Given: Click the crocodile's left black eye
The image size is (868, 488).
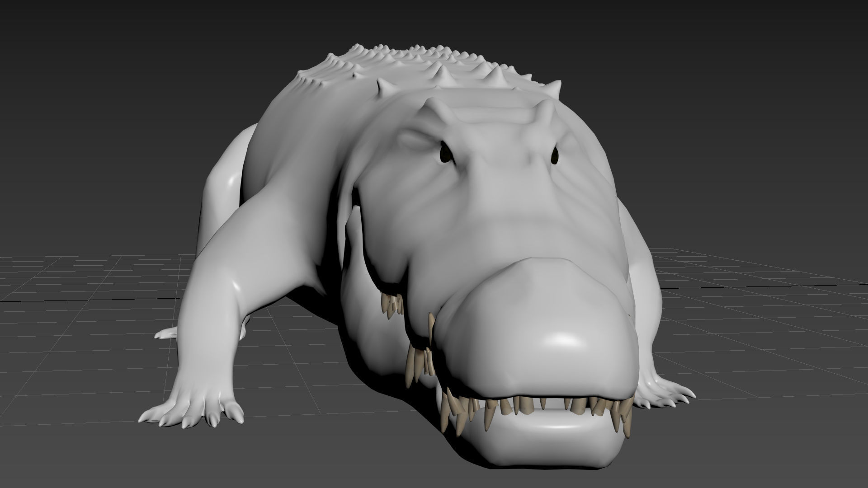Looking at the screenshot, I should pos(446,152).
